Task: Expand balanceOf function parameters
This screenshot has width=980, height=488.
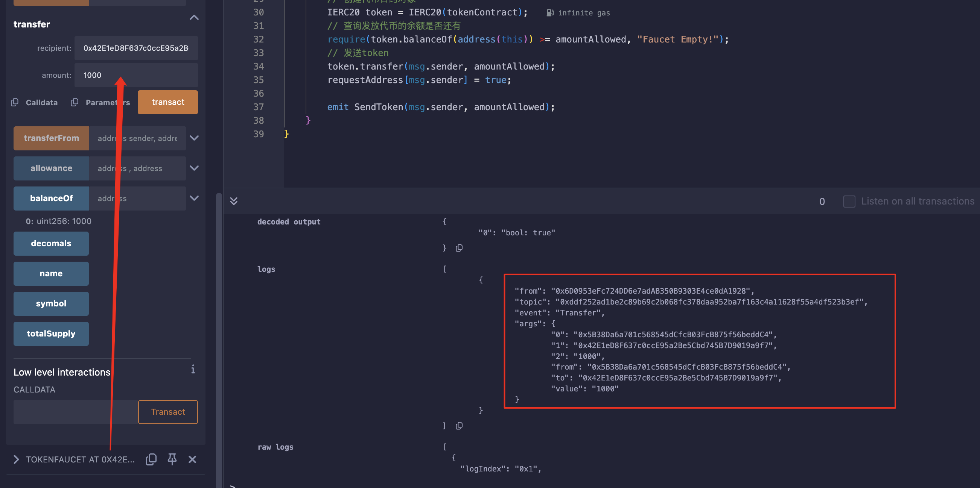Action: pyautogui.click(x=194, y=198)
